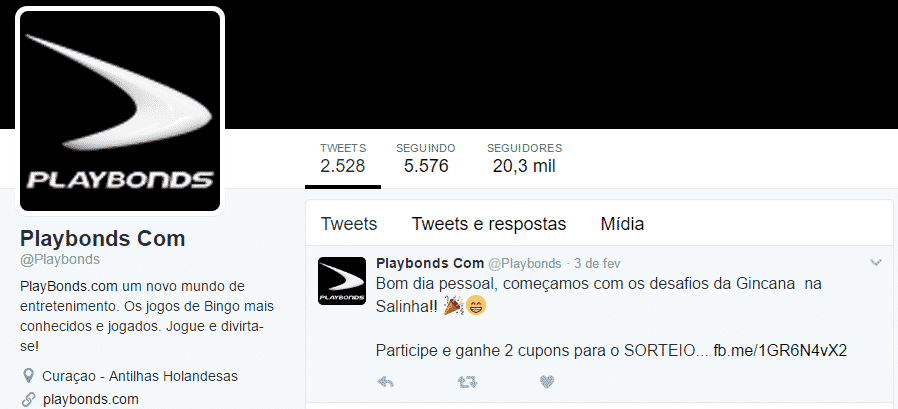Click the Playbonds Com profile name heading
Viewport: 898px width, 409px height.
(x=103, y=239)
